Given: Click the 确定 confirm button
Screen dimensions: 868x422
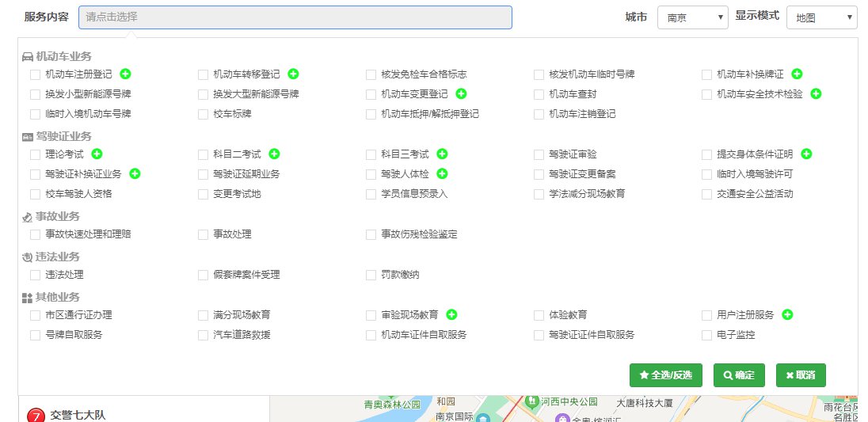Looking at the screenshot, I should pyautogui.click(x=738, y=375).
